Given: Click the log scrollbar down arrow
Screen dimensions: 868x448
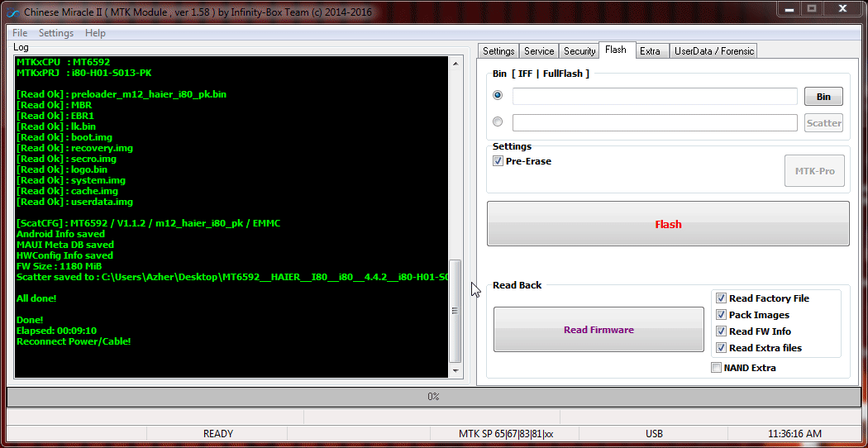Looking at the screenshot, I should pyautogui.click(x=455, y=370).
